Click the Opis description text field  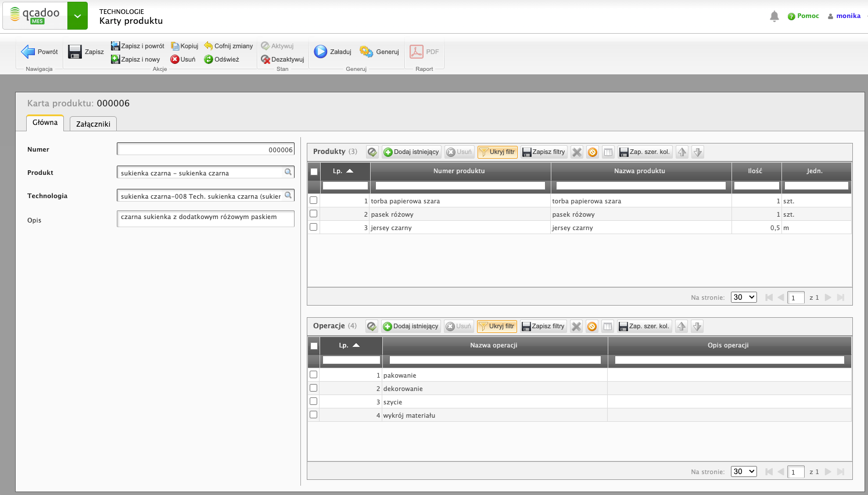tap(206, 218)
